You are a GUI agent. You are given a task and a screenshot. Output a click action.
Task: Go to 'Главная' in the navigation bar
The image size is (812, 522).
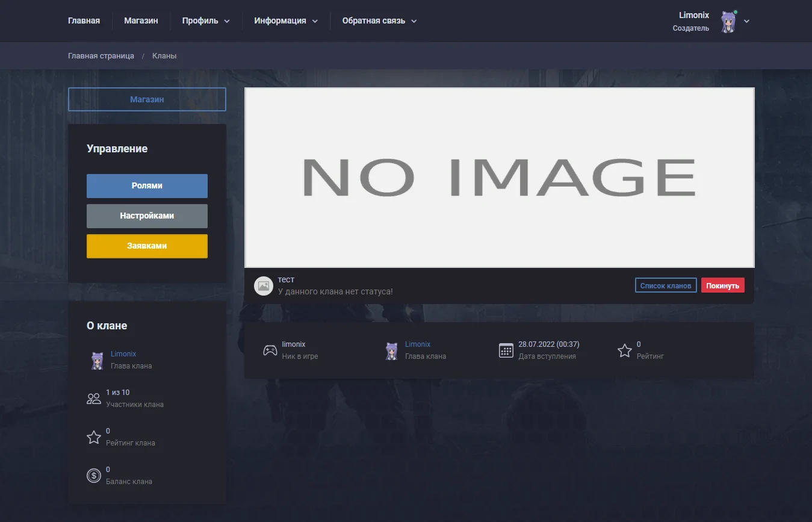point(84,20)
